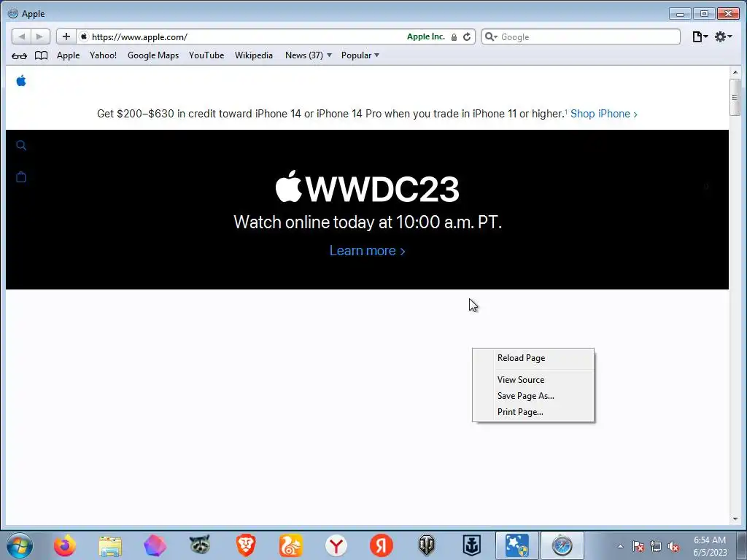Launch UC Browser from taskbar
Viewport: 747px width, 560px height.
point(290,545)
